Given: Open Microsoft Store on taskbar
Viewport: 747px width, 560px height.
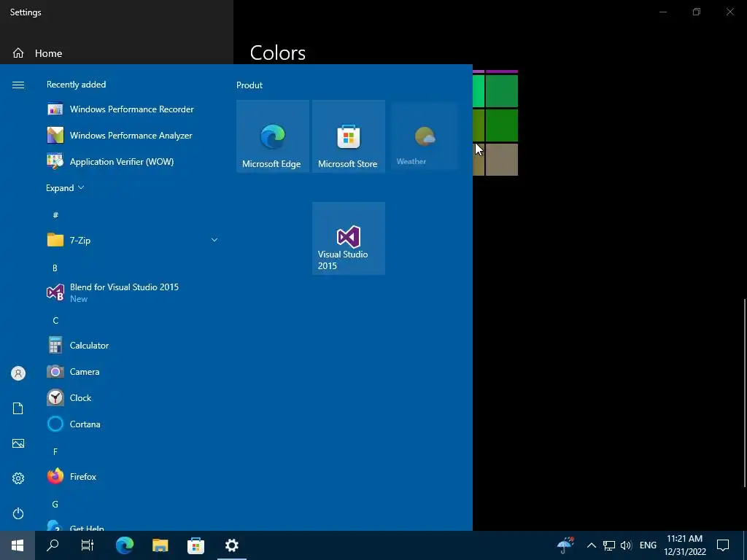Looking at the screenshot, I should tap(196, 545).
